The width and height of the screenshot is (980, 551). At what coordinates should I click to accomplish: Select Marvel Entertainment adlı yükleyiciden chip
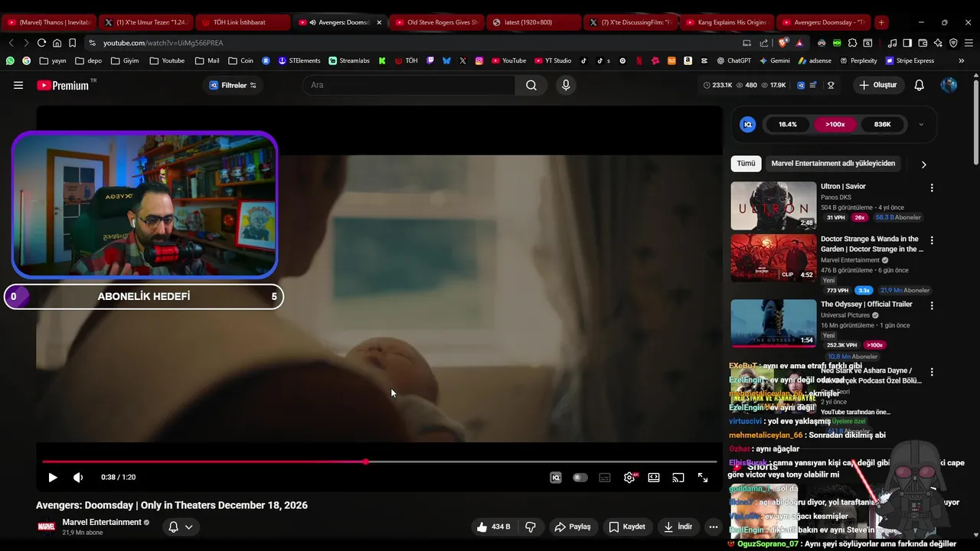(833, 163)
